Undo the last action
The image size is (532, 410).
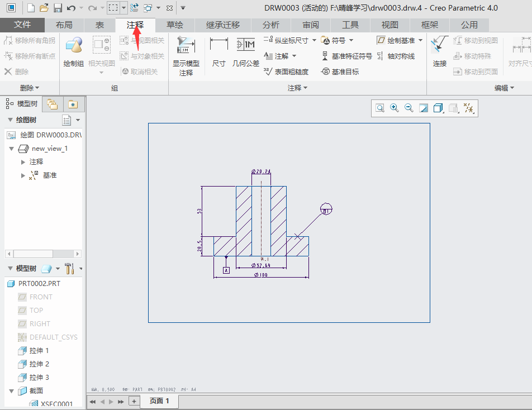(x=71, y=8)
